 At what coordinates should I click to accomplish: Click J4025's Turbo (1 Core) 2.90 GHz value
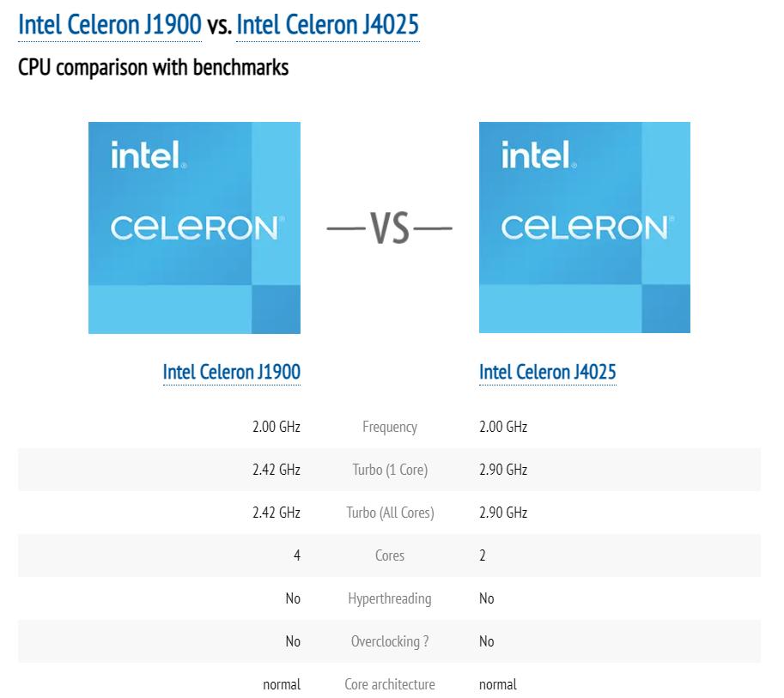503,470
